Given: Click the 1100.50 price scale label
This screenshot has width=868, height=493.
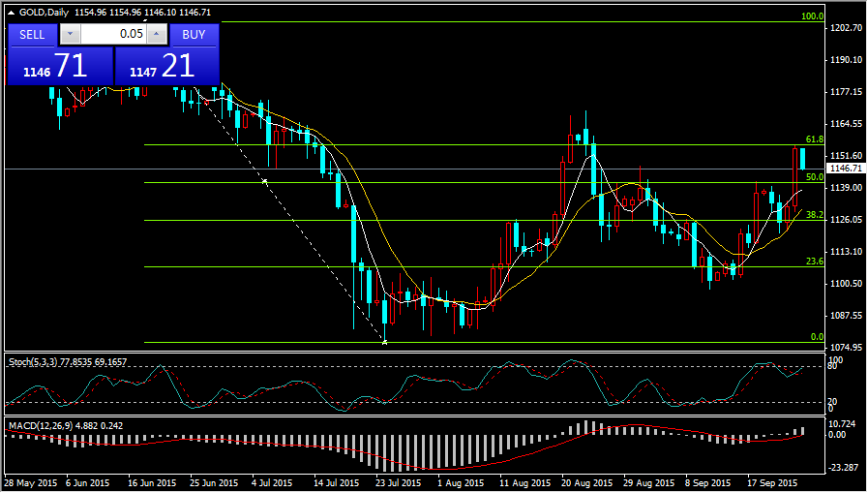Looking at the screenshot, I should [847, 284].
